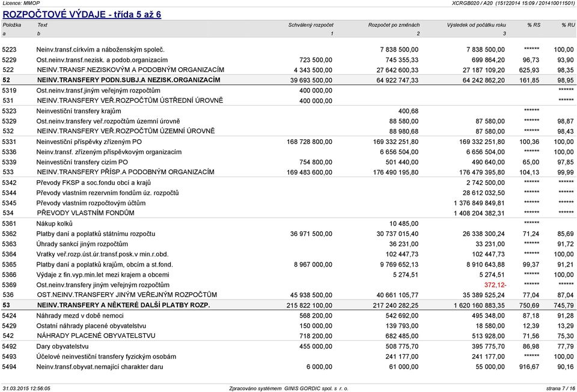Click amount 168 728 800,00 in the 5331 row

(310, 142)
